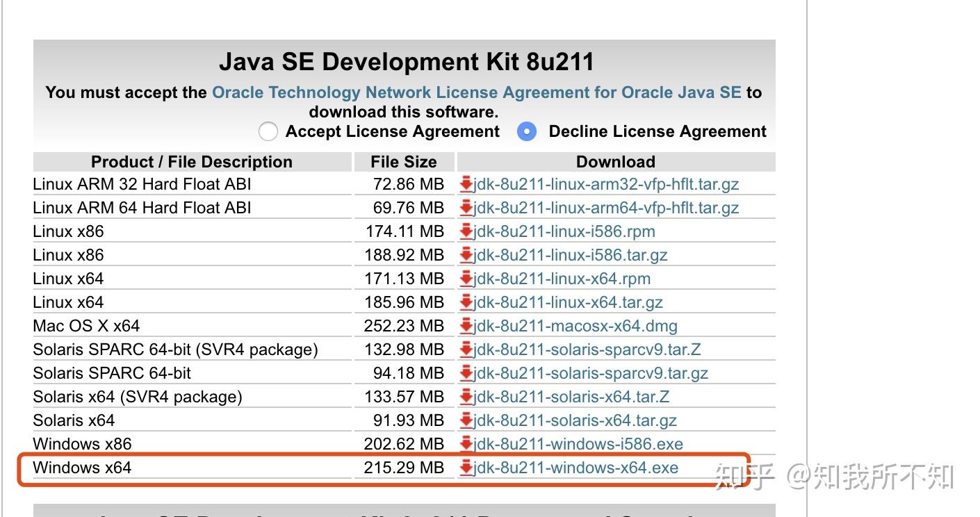Click the Mac OS X x64 description

86,326
